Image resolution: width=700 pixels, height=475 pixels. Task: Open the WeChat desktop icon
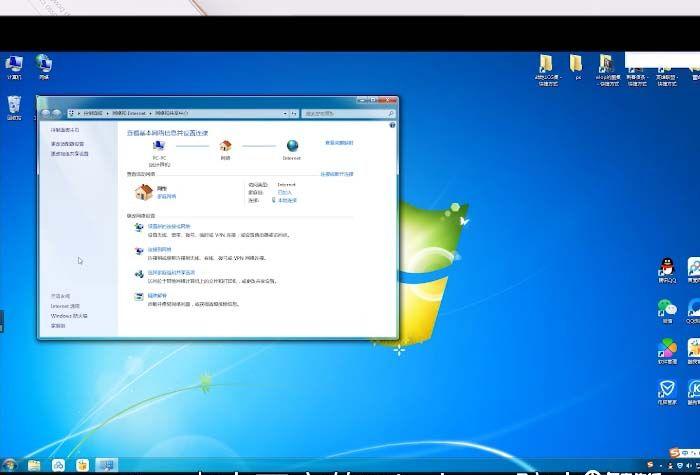click(x=667, y=311)
